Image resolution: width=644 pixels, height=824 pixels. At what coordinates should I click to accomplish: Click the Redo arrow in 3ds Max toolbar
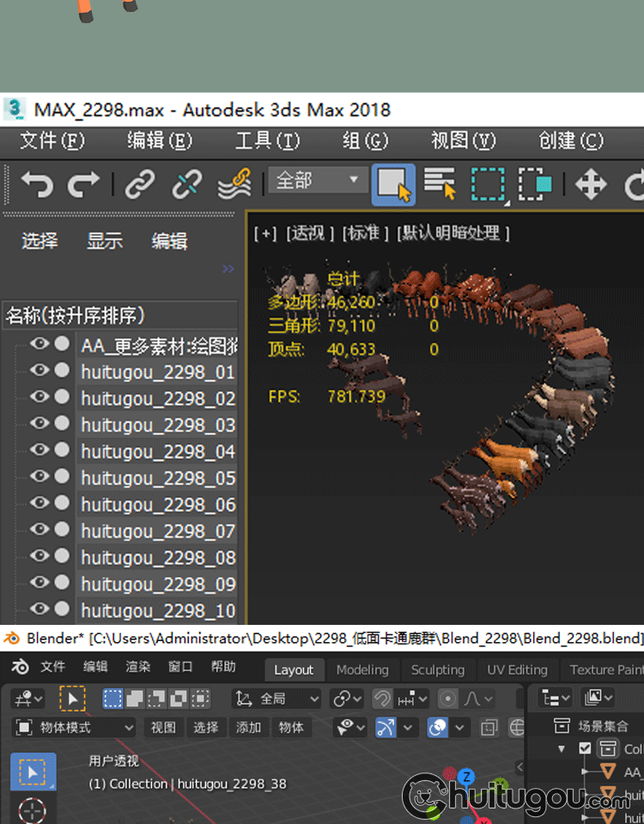tap(83, 185)
